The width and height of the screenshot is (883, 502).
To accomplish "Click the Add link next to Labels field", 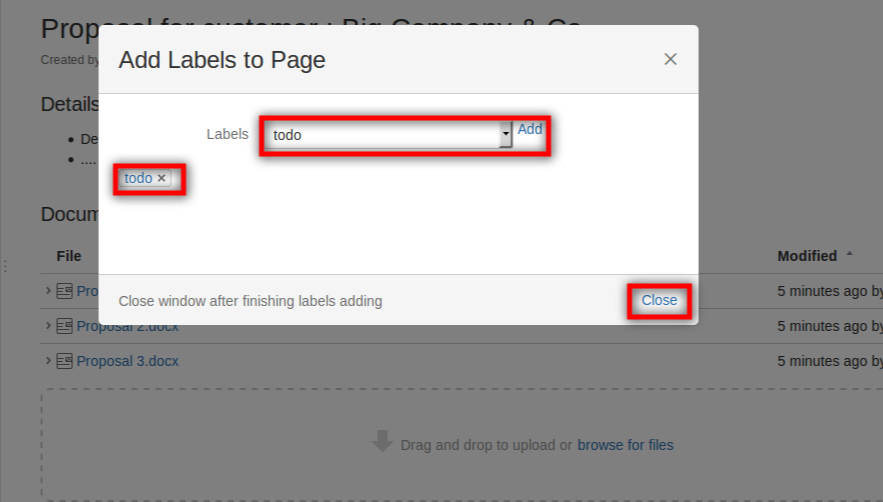I will (x=530, y=129).
